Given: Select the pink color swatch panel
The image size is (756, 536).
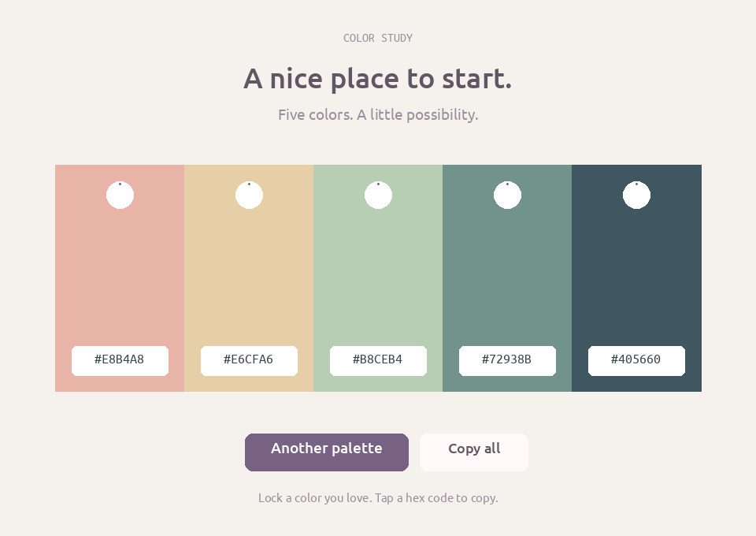Looking at the screenshot, I should (120, 278).
